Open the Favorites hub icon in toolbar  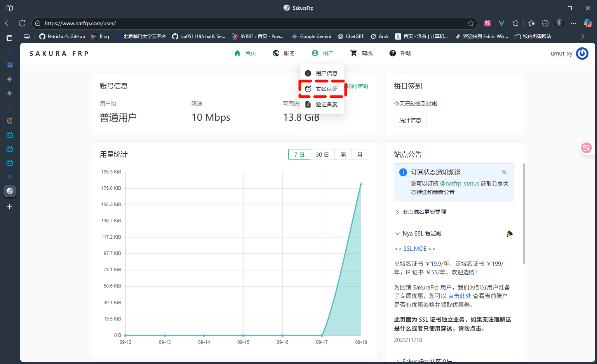pyautogui.click(x=531, y=23)
